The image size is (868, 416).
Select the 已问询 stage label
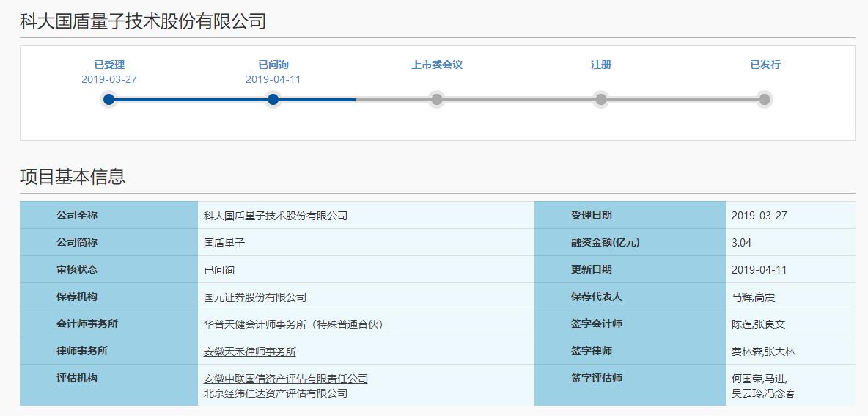[x=273, y=65]
